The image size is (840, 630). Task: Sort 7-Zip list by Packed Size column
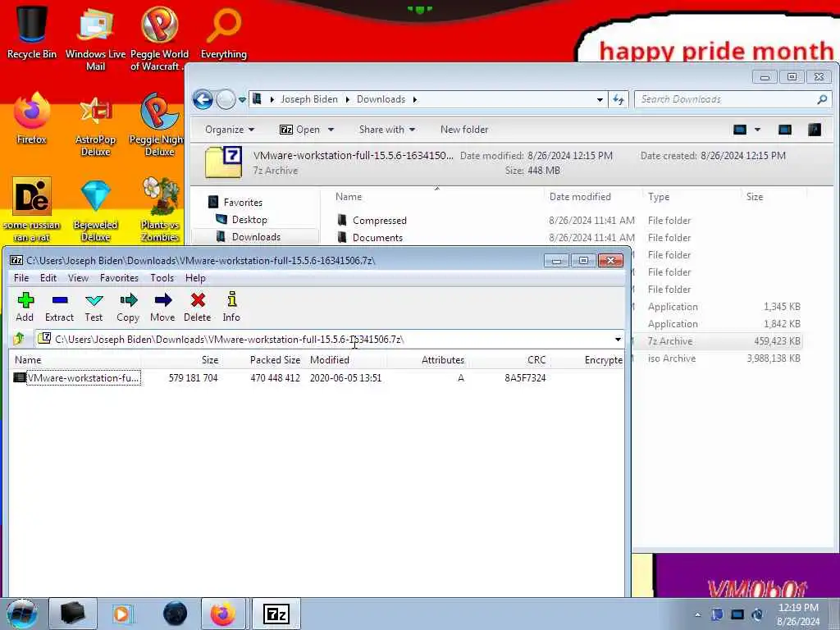coord(265,360)
